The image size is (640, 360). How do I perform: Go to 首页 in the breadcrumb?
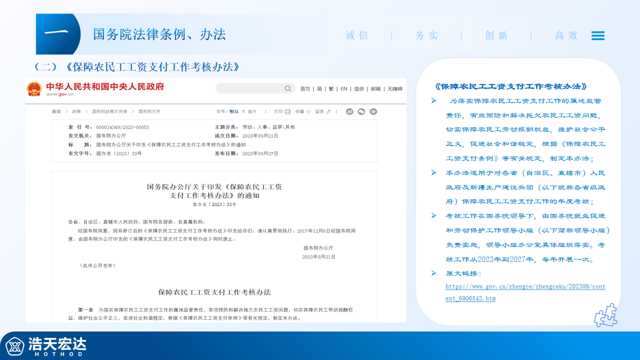pyautogui.click(x=56, y=111)
